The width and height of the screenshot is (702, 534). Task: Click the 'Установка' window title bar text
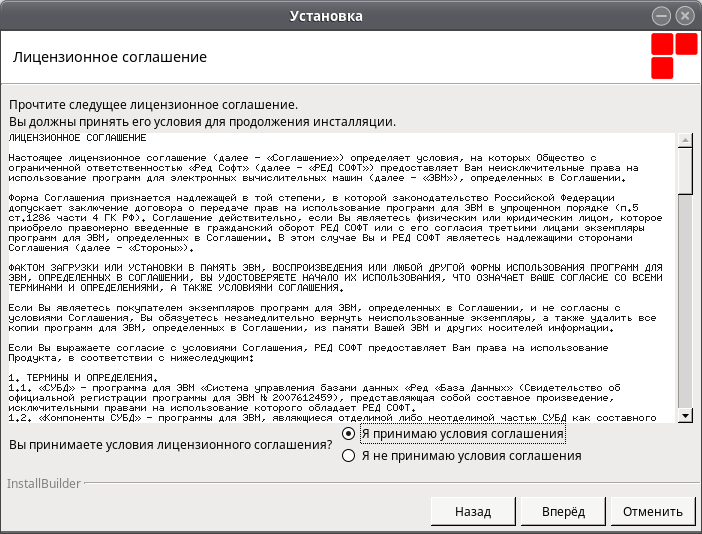click(x=326, y=16)
